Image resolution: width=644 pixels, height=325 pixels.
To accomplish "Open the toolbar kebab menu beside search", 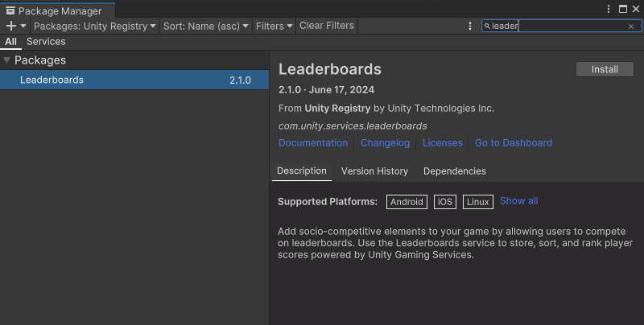I will [x=470, y=26].
